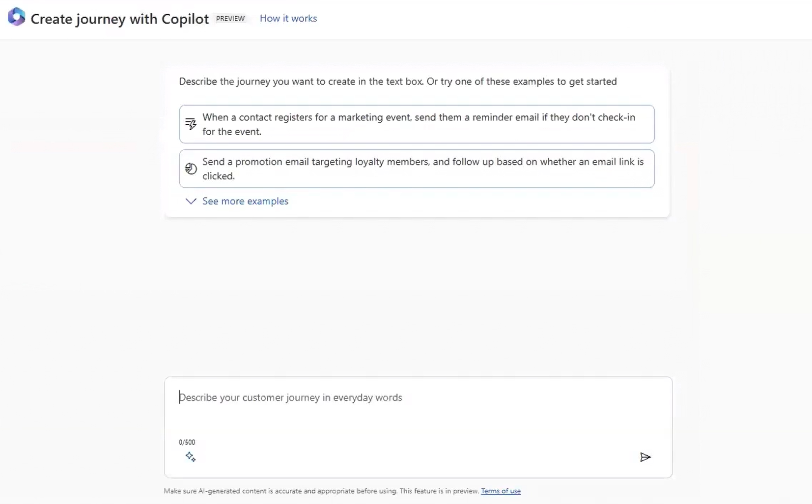Click the Copilot sparkle icon to generate suggestions
The width and height of the screenshot is (812, 504).
pyautogui.click(x=191, y=456)
